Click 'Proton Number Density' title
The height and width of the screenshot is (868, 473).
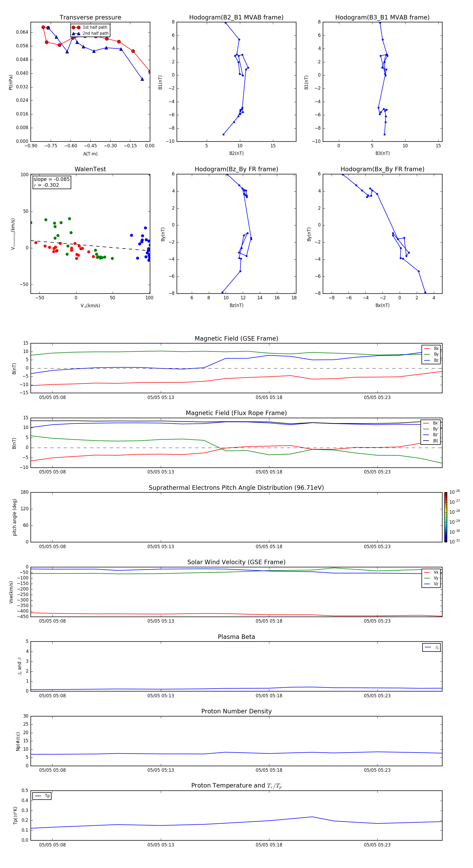coord(236,711)
